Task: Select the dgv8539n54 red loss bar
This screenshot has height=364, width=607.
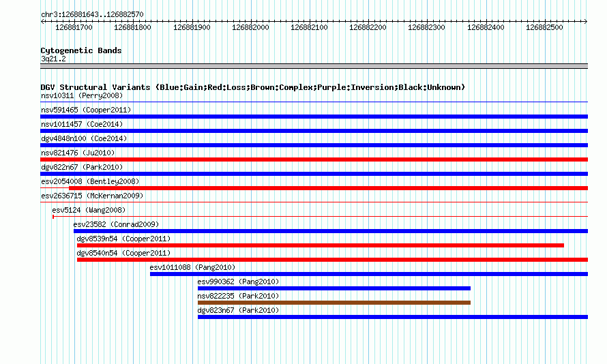Action: pyautogui.click(x=321, y=245)
